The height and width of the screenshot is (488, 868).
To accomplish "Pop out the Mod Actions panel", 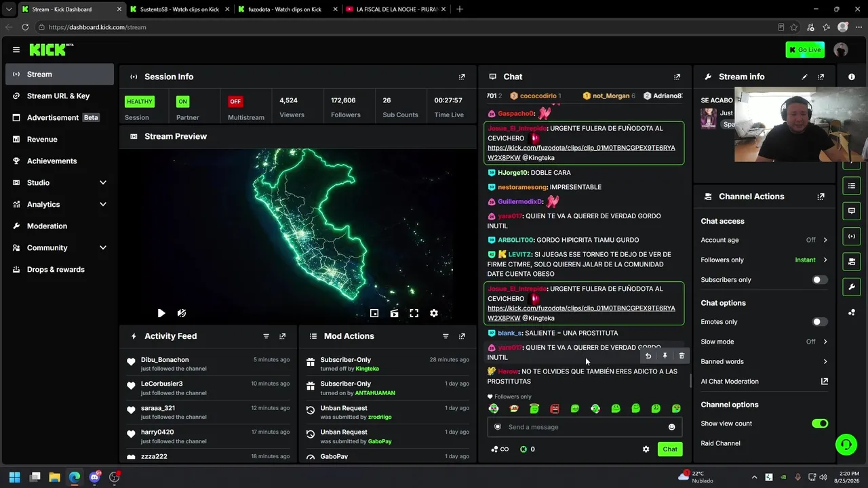I will [x=462, y=336].
